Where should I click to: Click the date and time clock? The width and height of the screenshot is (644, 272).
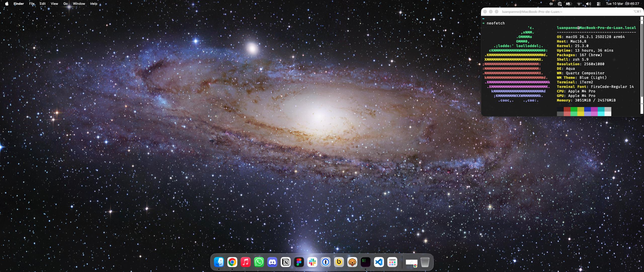(x=622, y=4)
